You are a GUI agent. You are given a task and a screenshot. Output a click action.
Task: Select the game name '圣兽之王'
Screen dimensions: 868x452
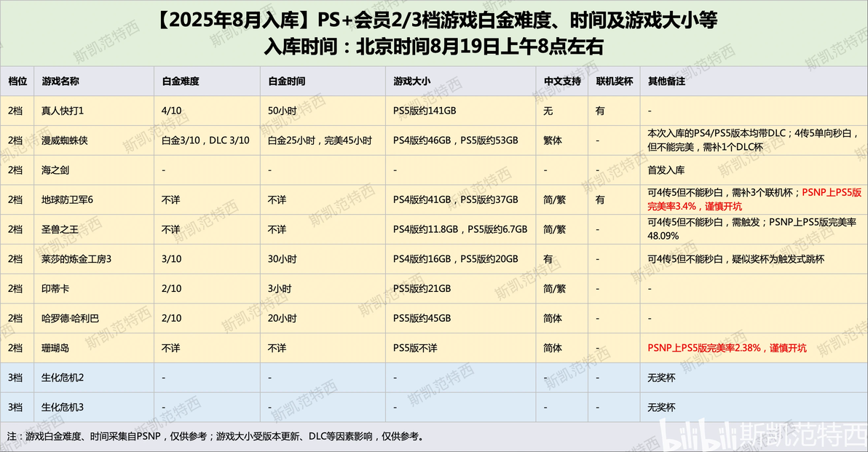point(60,229)
